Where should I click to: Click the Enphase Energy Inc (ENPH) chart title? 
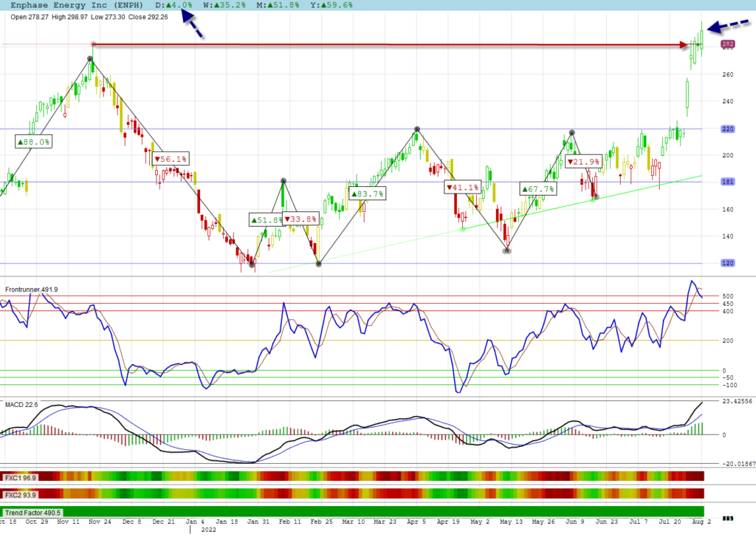point(77,5)
